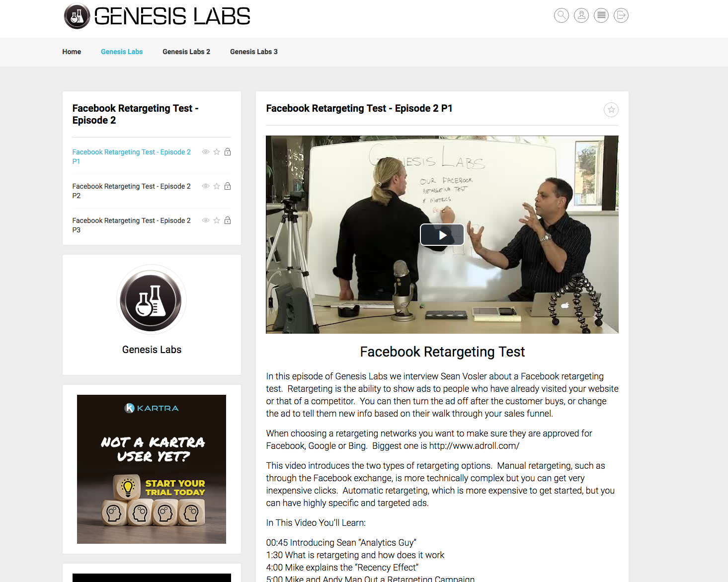Open Facebook Retargeting Test - Episode 2 P3 link
Screen dimensions: 728x582
(x=132, y=225)
